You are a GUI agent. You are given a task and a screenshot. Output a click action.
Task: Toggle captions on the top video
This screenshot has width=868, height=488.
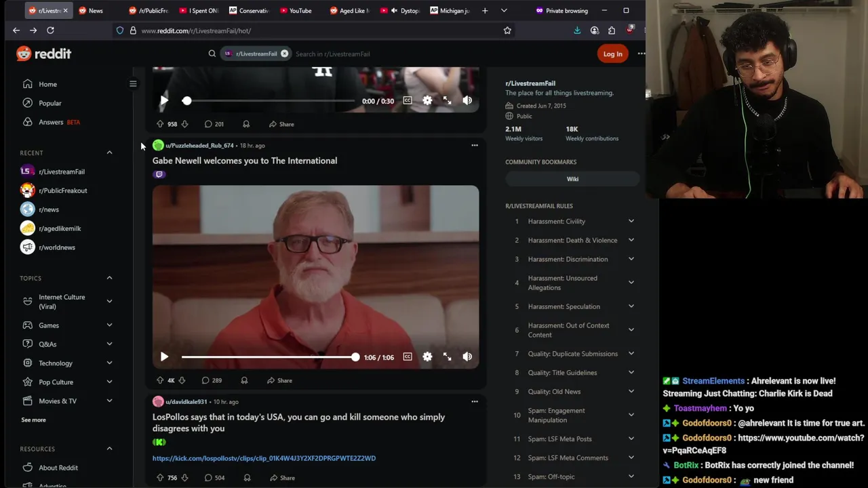pos(408,100)
